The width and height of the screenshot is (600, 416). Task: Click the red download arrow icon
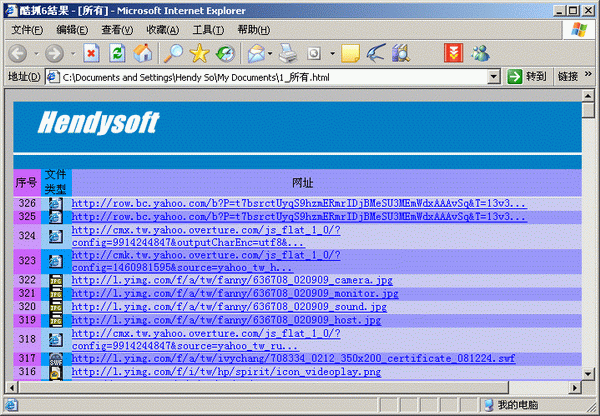click(x=453, y=53)
